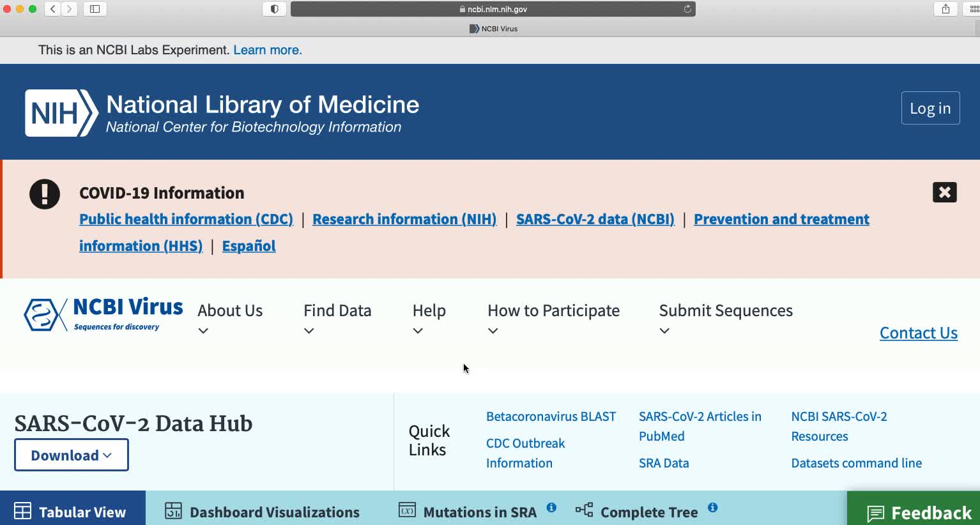Click the COVID-19 alert exclamation icon

[x=45, y=194]
